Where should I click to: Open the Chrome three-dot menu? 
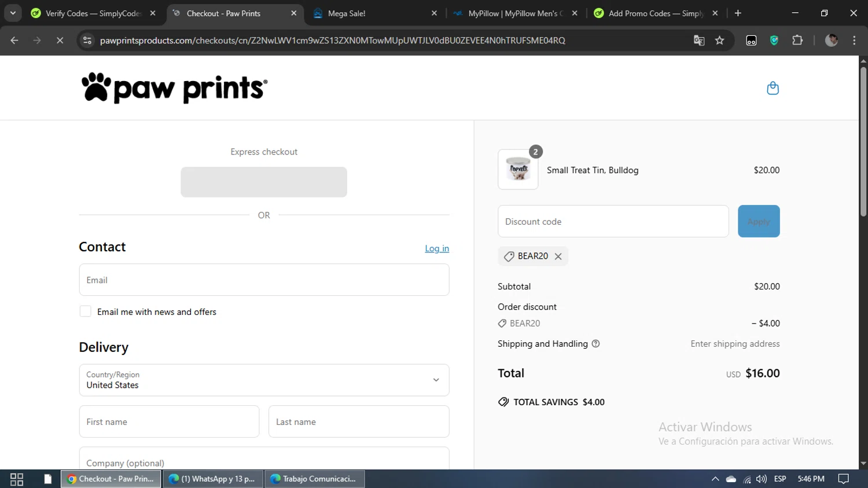[854, 40]
